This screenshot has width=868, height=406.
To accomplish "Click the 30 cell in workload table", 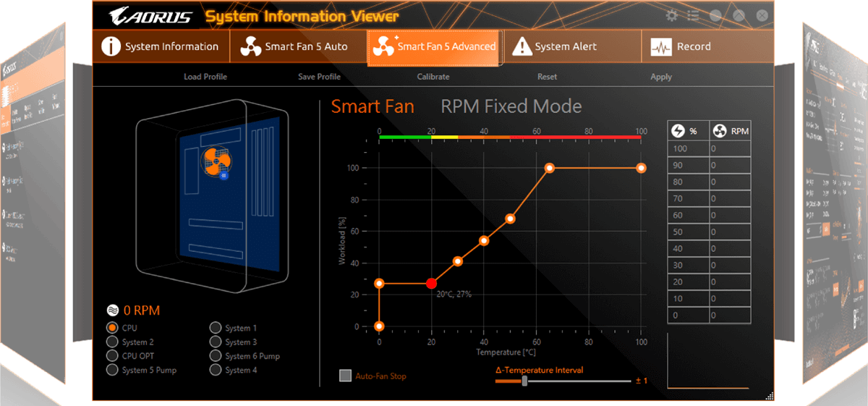I will point(688,266).
